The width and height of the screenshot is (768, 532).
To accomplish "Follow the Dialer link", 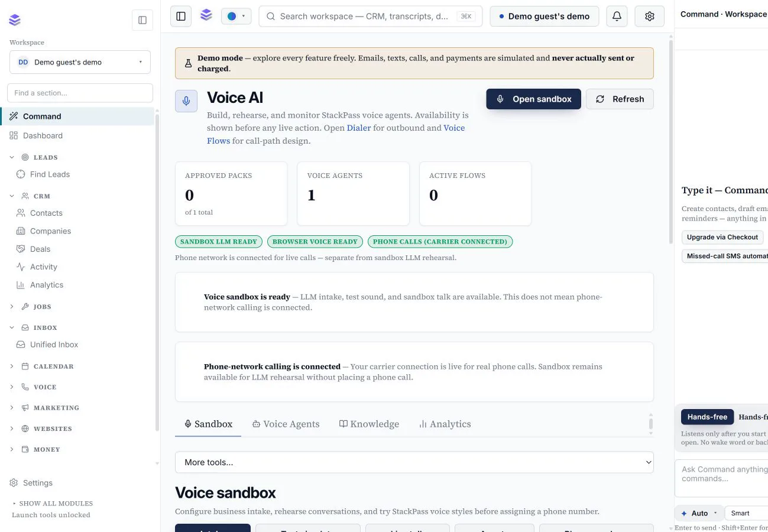I will 359,128.
